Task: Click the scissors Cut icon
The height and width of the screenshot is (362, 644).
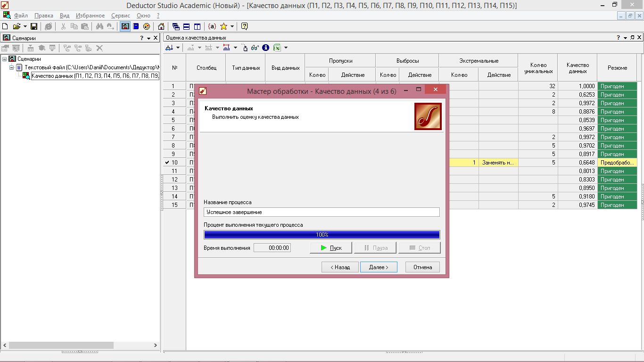Action: pos(63,26)
